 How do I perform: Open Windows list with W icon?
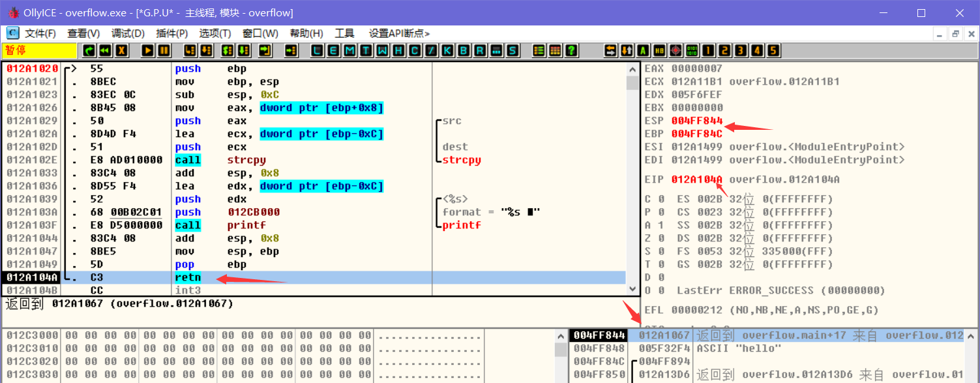(383, 50)
